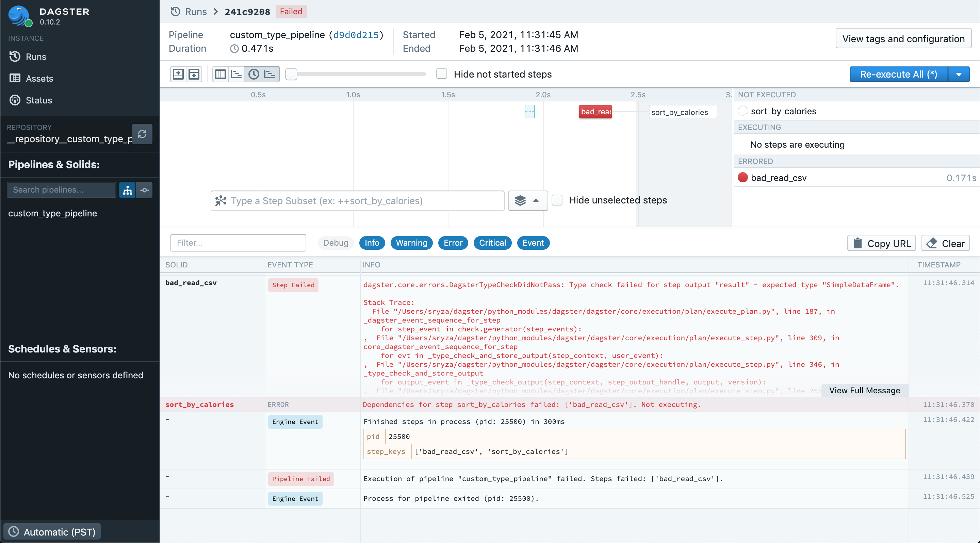Image resolution: width=980 pixels, height=543 pixels.
Task: Toggle Hide not started steps checkbox
Action: pyautogui.click(x=441, y=74)
